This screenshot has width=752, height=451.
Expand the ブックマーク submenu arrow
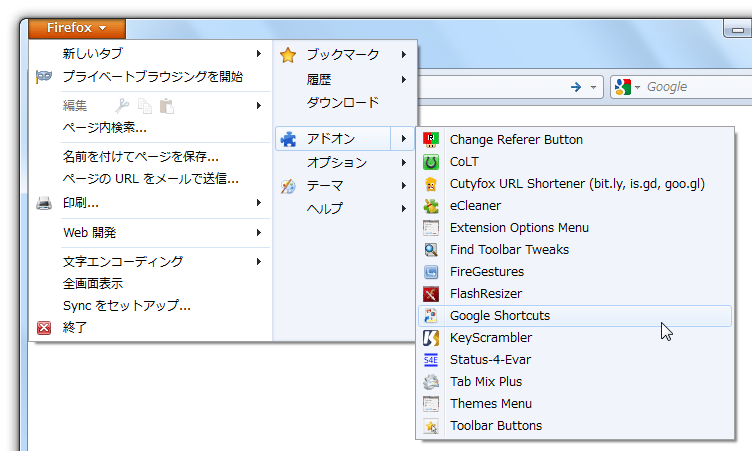point(404,55)
